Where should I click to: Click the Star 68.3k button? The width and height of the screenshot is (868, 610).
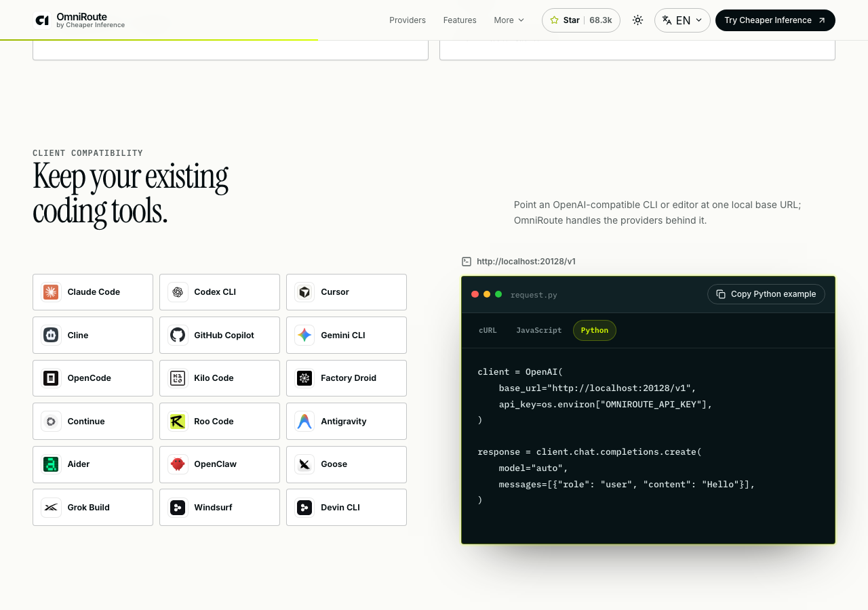pyautogui.click(x=581, y=20)
